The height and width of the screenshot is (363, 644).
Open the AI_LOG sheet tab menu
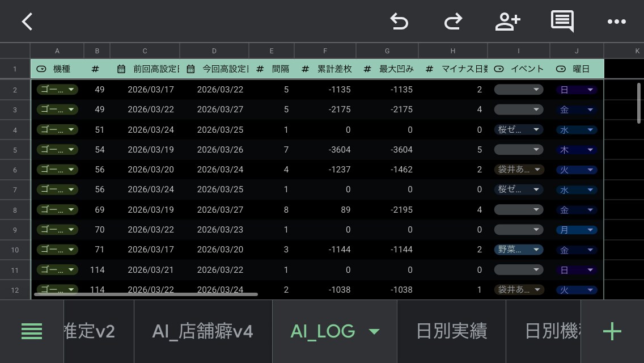(374, 331)
